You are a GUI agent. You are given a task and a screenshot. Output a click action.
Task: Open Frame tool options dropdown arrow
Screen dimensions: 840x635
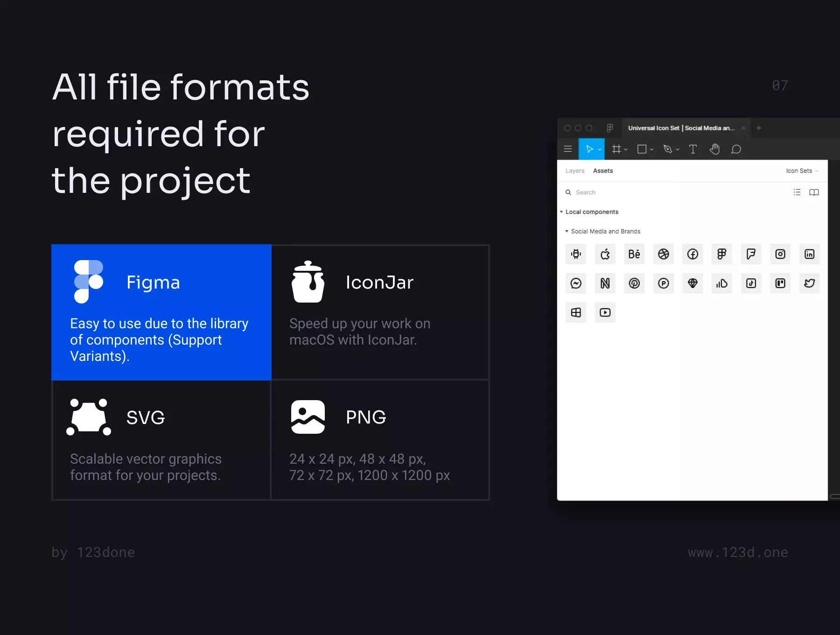tap(626, 149)
